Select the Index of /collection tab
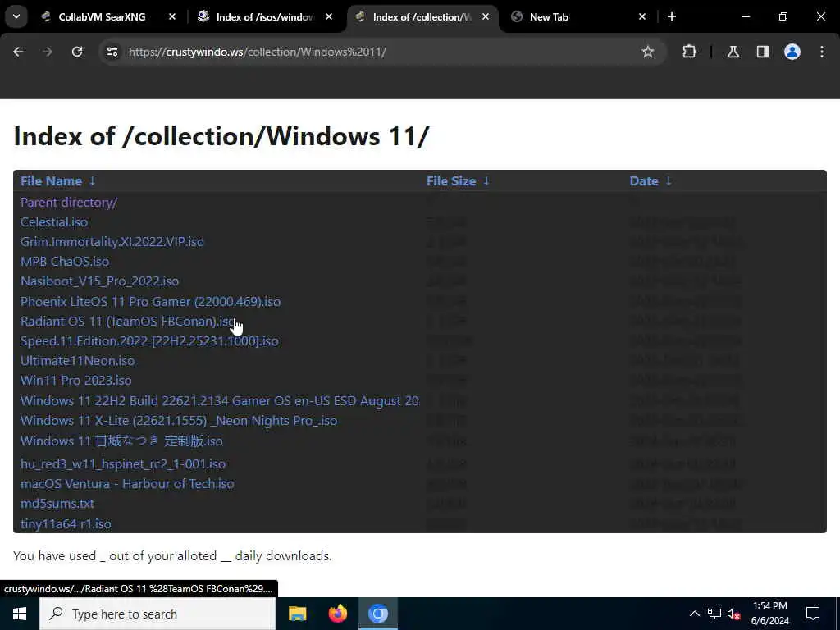 (x=422, y=17)
